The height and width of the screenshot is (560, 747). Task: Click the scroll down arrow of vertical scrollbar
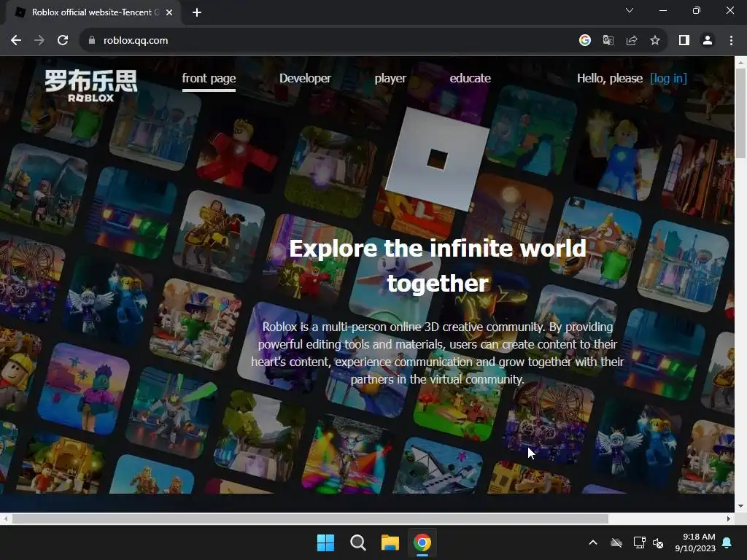(740, 506)
